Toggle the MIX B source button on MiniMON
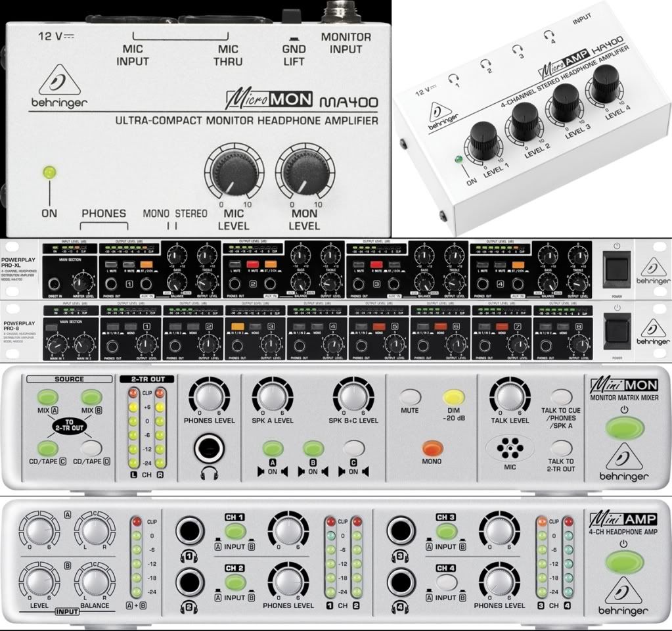The width and height of the screenshot is (672, 631). pos(92,397)
